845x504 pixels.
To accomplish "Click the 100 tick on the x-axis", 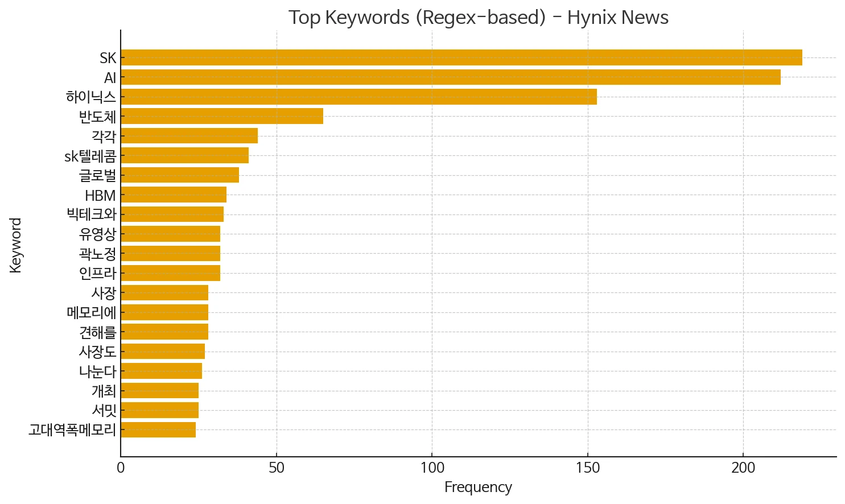I will [x=432, y=468].
